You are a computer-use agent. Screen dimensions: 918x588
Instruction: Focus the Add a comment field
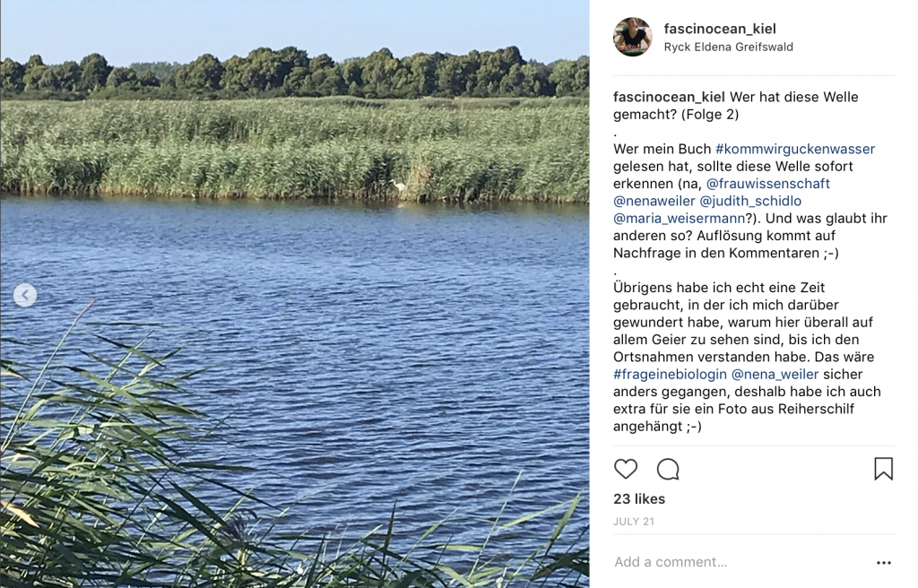coord(740,562)
